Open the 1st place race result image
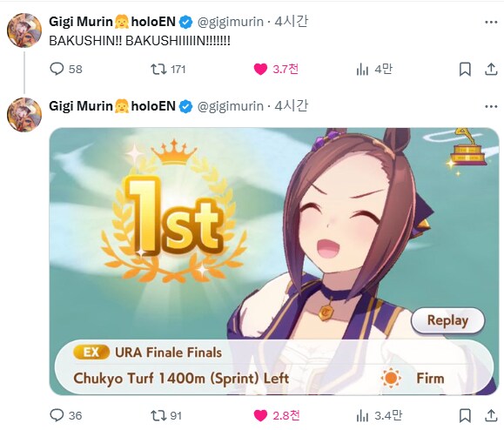 tap(274, 261)
